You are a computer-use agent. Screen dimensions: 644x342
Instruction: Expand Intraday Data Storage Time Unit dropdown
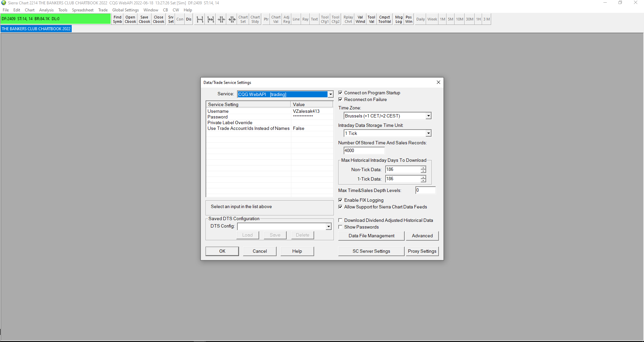click(x=428, y=134)
